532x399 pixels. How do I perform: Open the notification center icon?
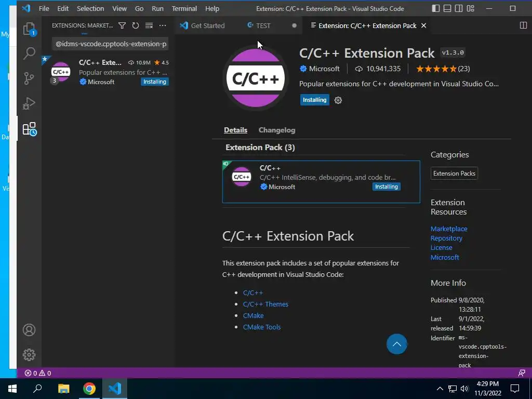coord(515,389)
